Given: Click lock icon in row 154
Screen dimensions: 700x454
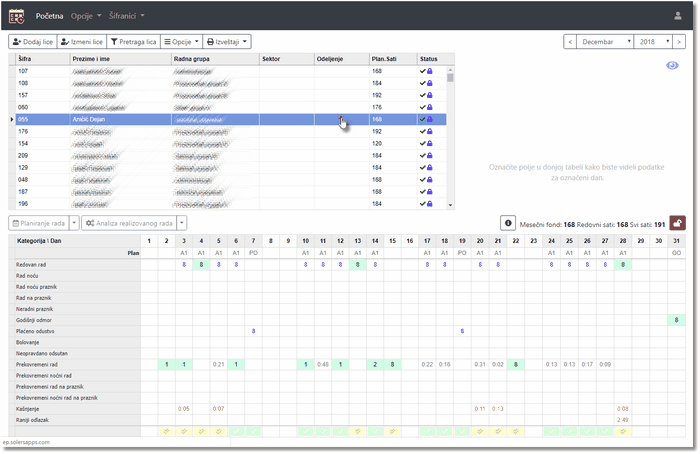Looking at the screenshot, I should 429,143.
